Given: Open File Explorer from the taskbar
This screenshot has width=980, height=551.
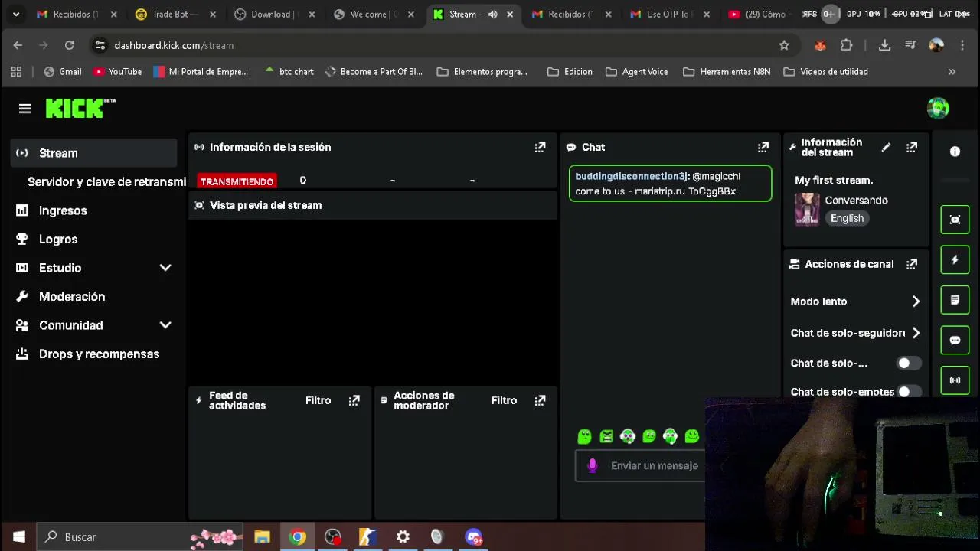Looking at the screenshot, I should coord(262,537).
